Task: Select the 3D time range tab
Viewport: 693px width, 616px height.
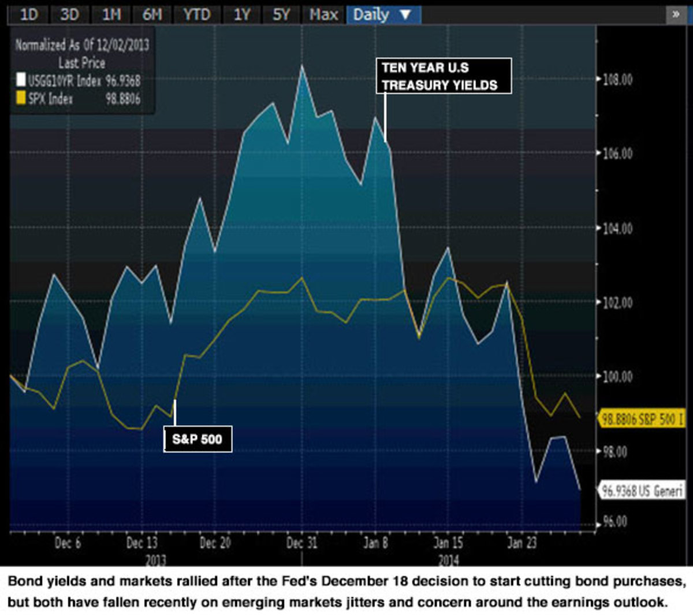Action: 70,14
